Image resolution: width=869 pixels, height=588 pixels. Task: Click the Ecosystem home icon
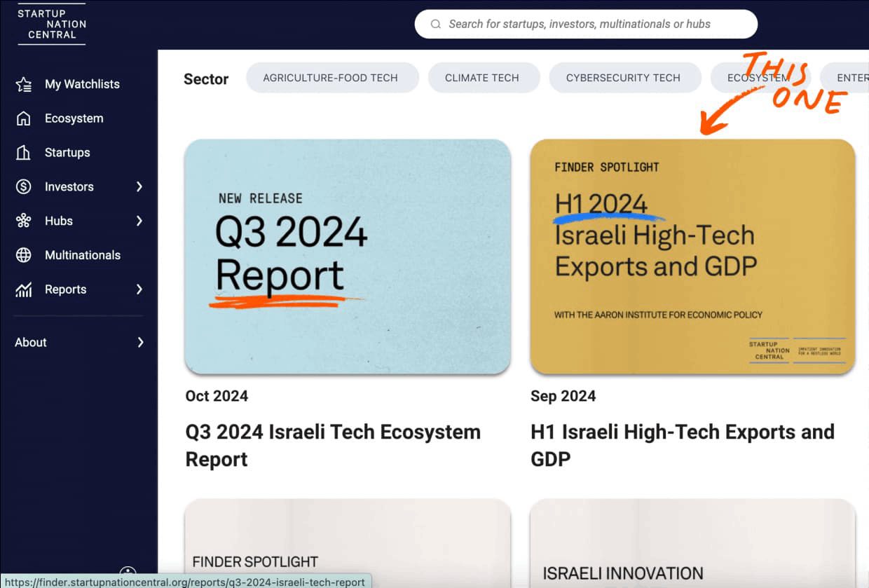24,118
